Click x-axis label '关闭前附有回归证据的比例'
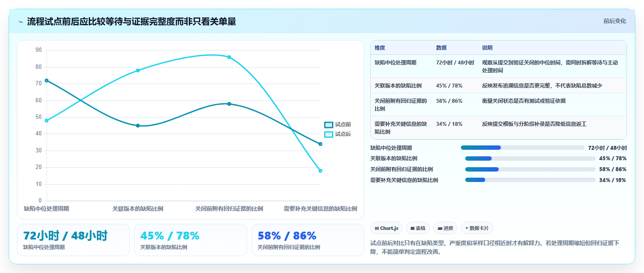Viewport: 644px width, 273px height. pos(229,209)
